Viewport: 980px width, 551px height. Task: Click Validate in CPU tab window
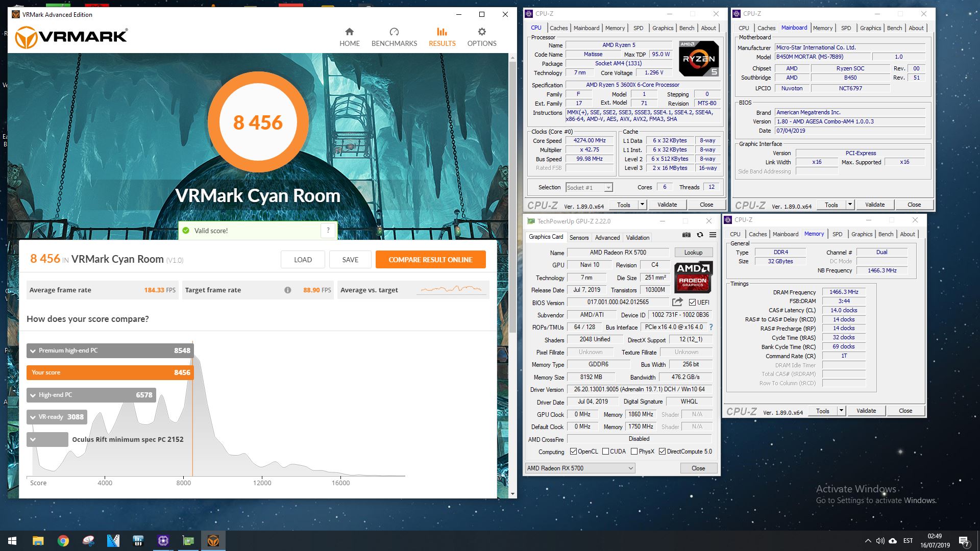coord(667,205)
